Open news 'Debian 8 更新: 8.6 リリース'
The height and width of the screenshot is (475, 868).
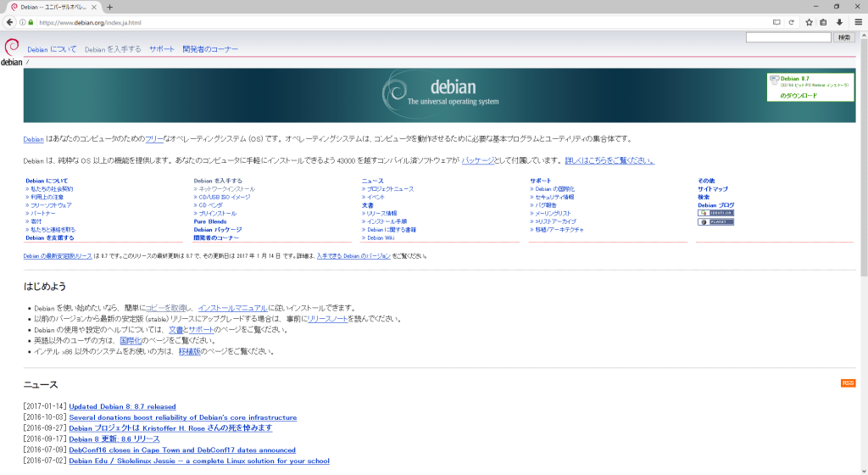114,439
